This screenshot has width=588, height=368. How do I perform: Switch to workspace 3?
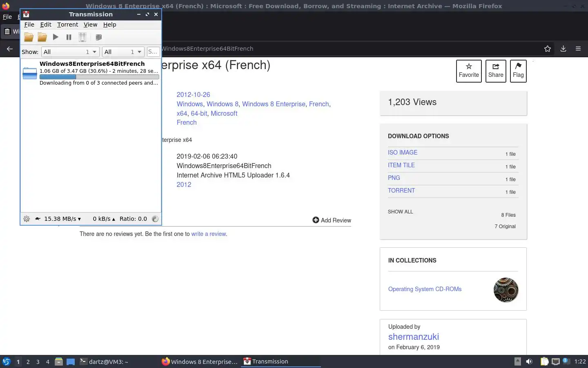coord(38,361)
